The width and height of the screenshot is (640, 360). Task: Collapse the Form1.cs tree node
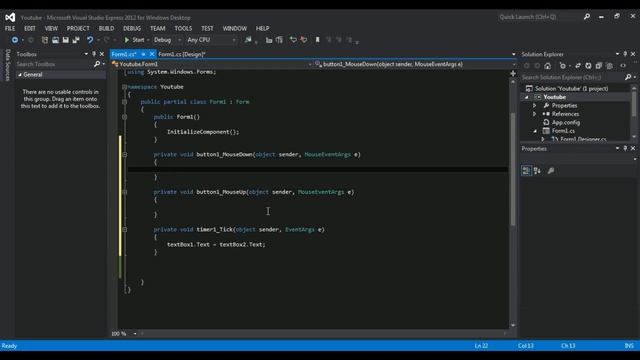535,131
